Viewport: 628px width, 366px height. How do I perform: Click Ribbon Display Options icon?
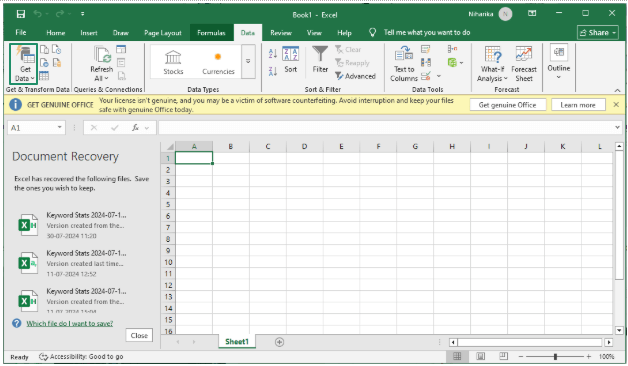click(532, 14)
